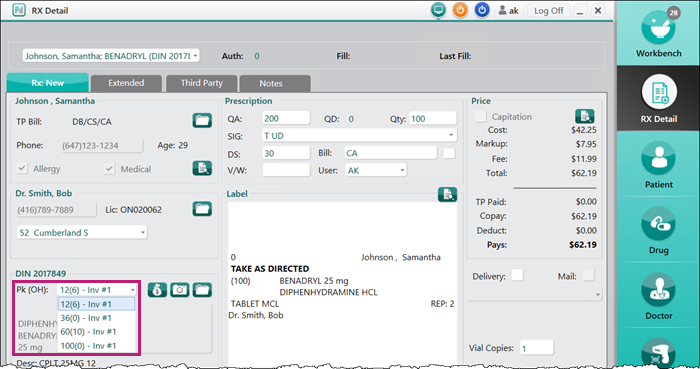This screenshot has width=700, height=369.
Task: Click the Pays $62.19 value
Action: [583, 245]
